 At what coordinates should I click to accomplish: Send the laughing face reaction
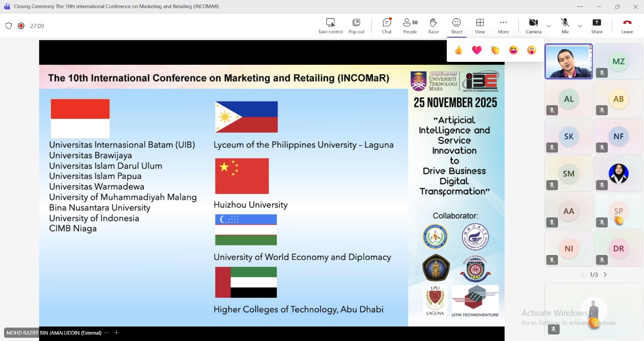point(513,50)
